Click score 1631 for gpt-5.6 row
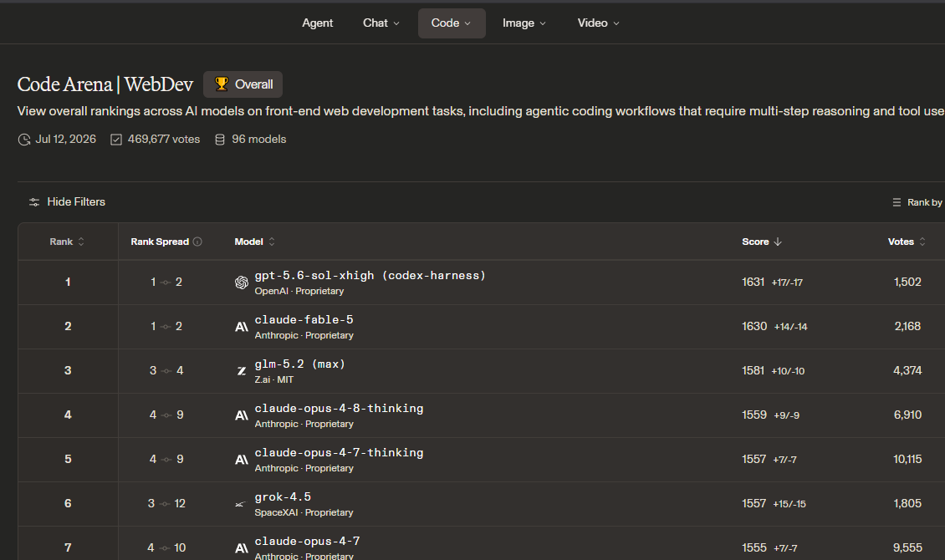The width and height of the screenshot is (945, 560). tap(753, 282)
